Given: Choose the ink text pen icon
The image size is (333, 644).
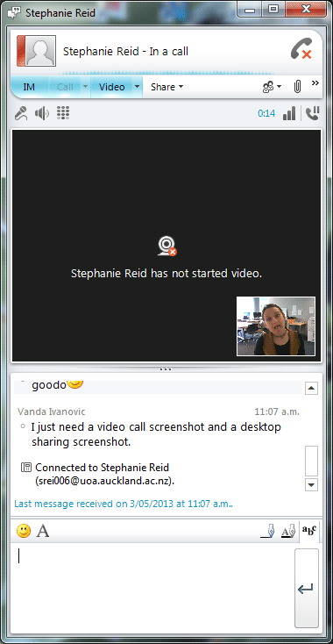Looking at the screenshot, I should pyautogui.click(x=288, y=532).
